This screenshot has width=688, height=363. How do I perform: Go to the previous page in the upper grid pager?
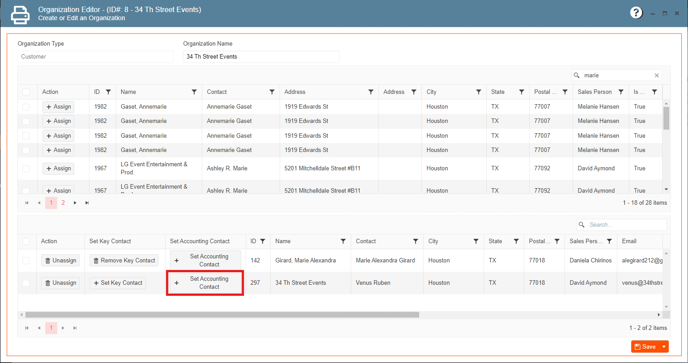pyautogui.click(x=39, y=203)
